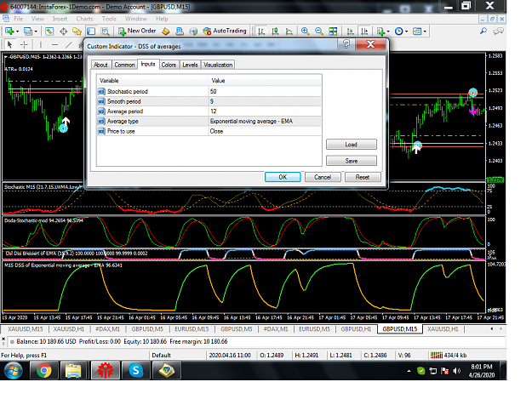Select the Trendline tool
This screenshot has width=532, height=399.
[x=69, y=44]
